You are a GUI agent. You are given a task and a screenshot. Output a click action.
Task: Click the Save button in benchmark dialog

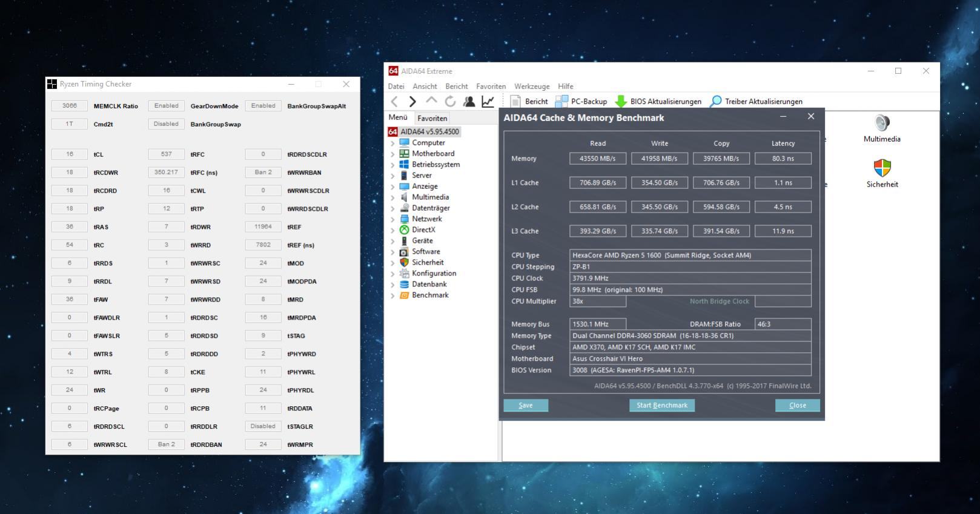pyautogui.click(x=526, y=406)
